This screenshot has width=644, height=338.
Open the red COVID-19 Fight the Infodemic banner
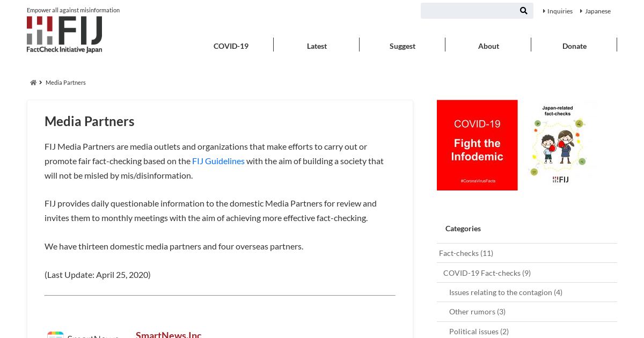477,145
